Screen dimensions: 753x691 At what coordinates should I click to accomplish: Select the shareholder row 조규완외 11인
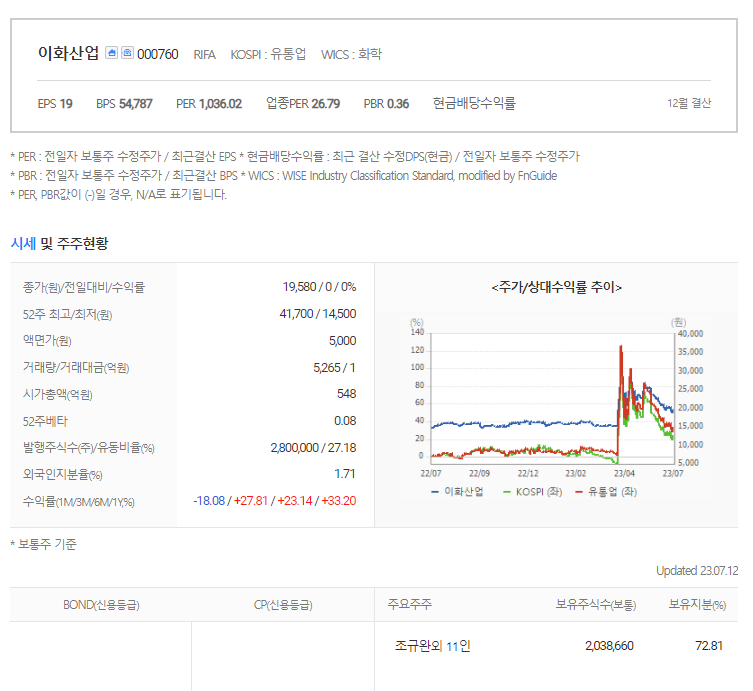tap(432, 646)
